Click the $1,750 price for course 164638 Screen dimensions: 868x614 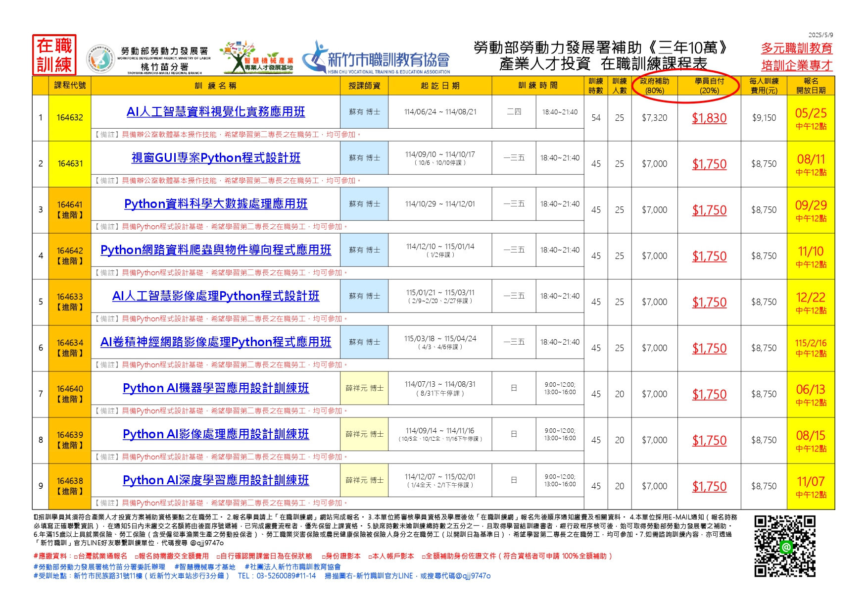point(709,486)
